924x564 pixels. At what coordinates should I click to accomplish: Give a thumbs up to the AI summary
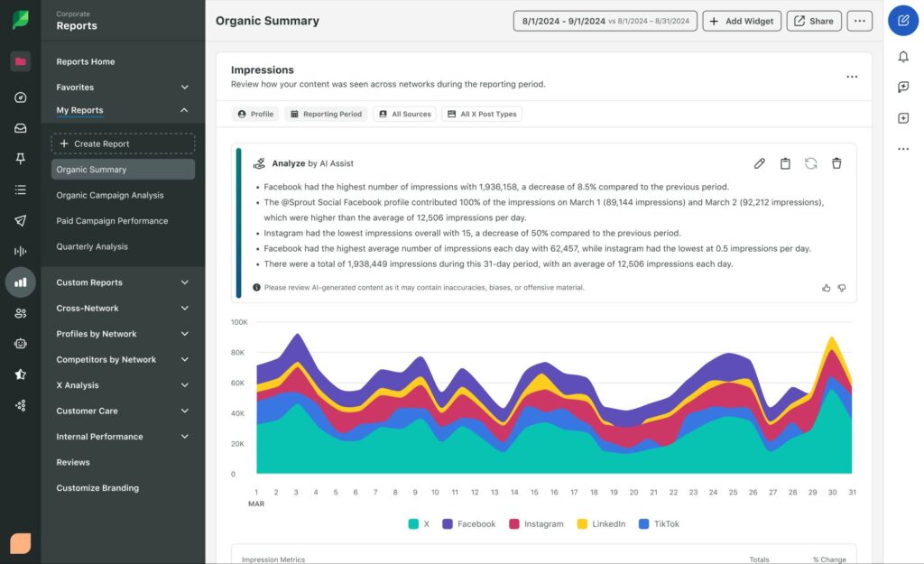pos(826,287)
